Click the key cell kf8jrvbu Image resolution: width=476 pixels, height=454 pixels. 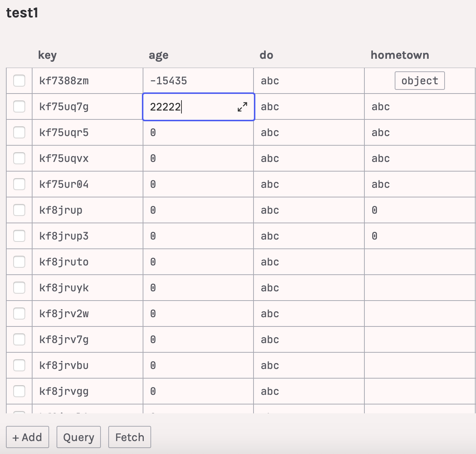(x=87, y=365)
